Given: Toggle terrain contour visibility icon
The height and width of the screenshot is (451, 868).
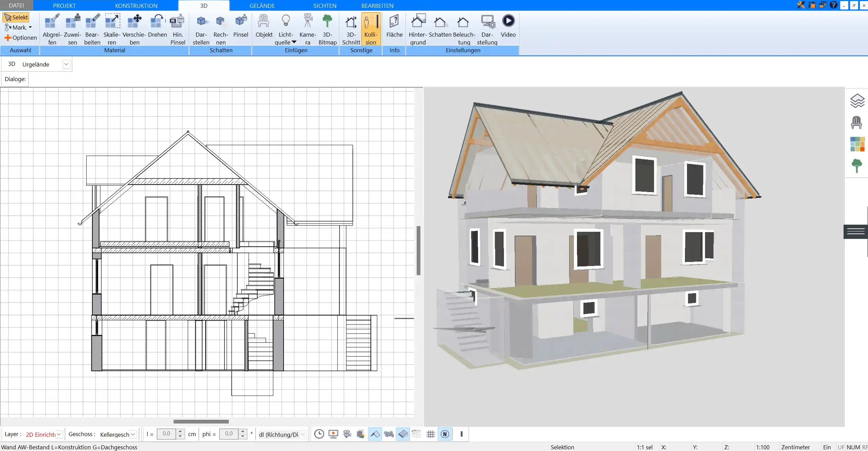Looking at the screenshot, I should coord(416,434).
